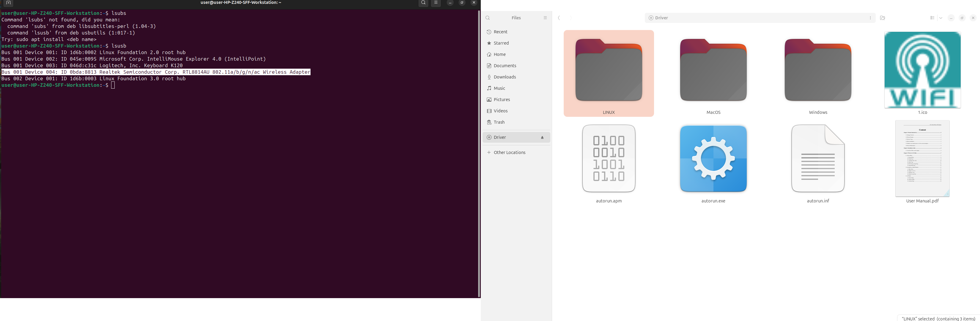Open the path bar three-dot menu

pos(870,18)
